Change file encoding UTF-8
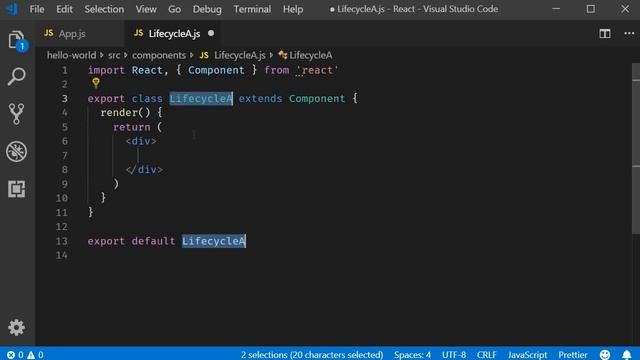This screenshot has height=360, width=640. coord(454,355)
